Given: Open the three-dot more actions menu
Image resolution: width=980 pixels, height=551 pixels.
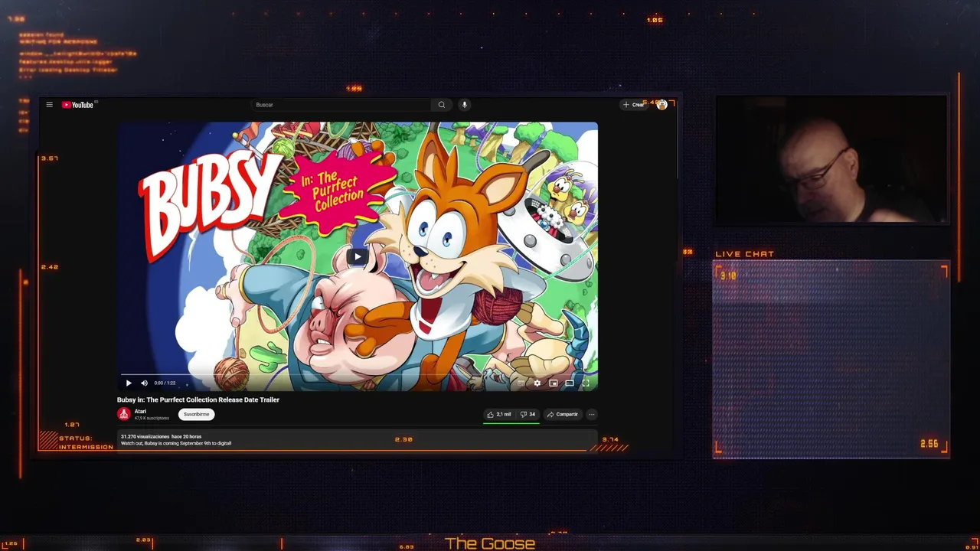Looking at the screenshot, I should [592, 414].
